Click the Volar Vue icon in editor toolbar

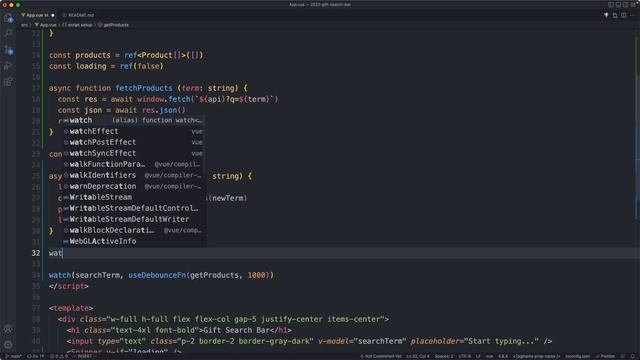(606, 15)
